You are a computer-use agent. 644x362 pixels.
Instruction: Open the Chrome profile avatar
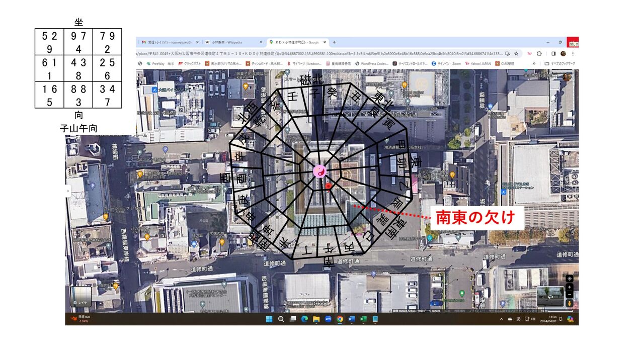(563, 53)
